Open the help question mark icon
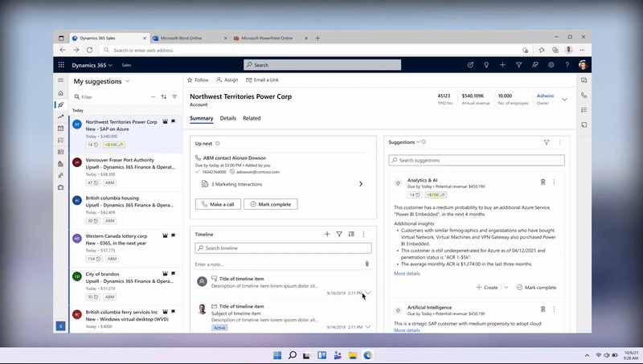The height and width of the screenshot is (364, 643). point(567,65)
